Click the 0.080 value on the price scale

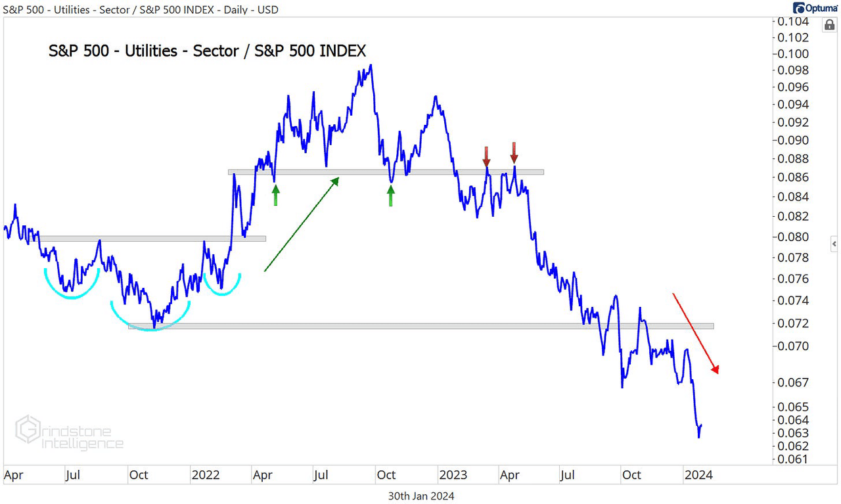point(793,237)
